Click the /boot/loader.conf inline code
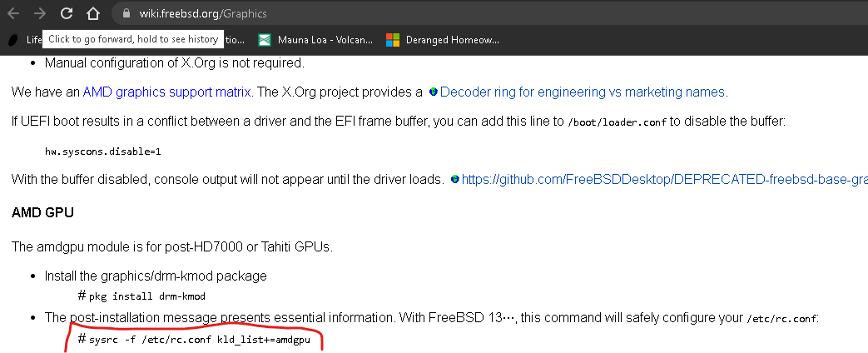Screen dimensions: 868x353 tap(618, 122)
